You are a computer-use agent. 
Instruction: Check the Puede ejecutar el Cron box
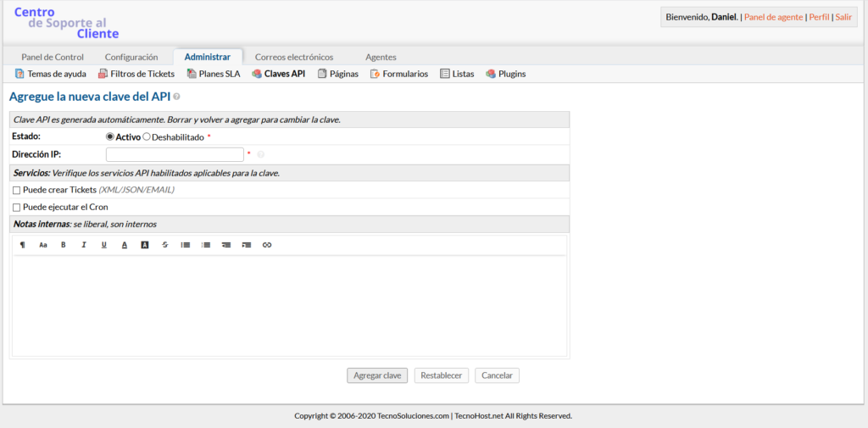click(x=17, y=207)
